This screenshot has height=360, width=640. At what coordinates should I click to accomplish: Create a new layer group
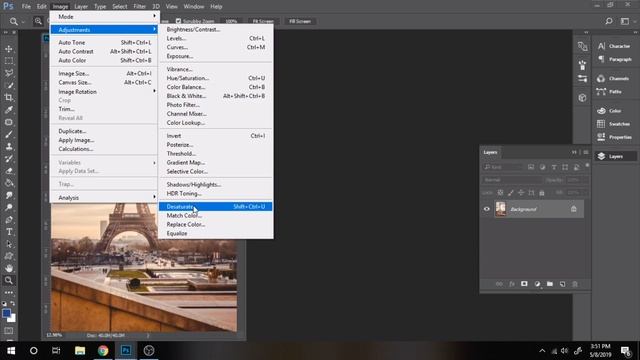550,284
